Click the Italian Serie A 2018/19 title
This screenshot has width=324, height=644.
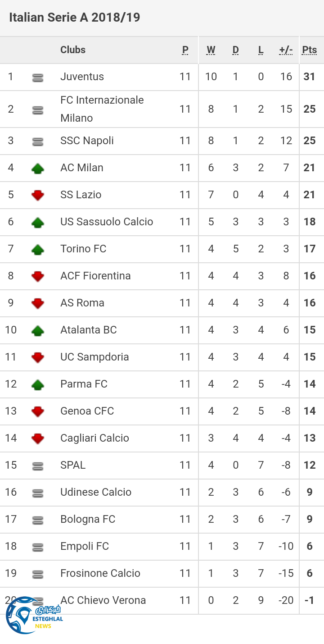[x=75, y=18]
